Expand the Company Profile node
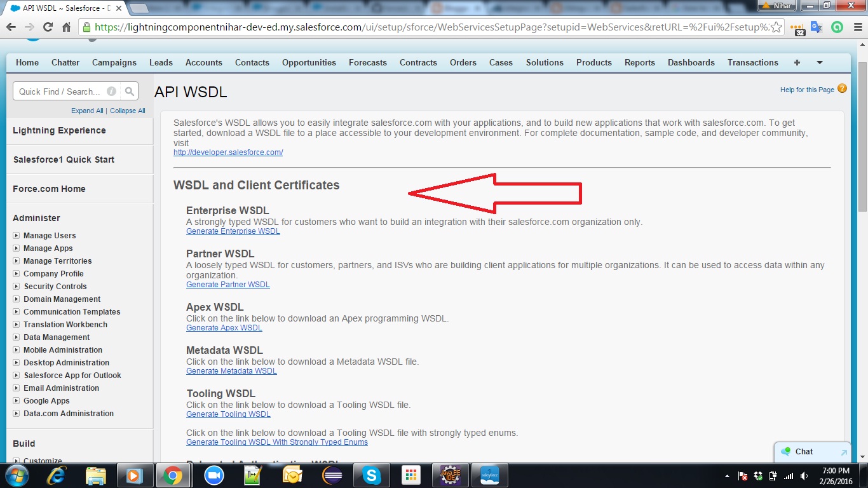 click(x=17, y=274)
